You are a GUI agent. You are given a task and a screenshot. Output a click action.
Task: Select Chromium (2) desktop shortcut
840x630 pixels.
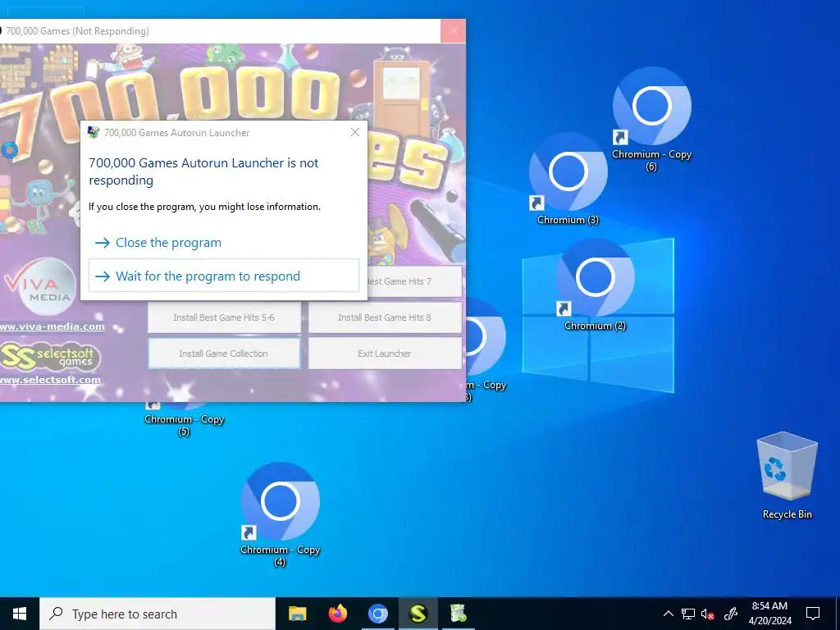[x=596, y=285]
